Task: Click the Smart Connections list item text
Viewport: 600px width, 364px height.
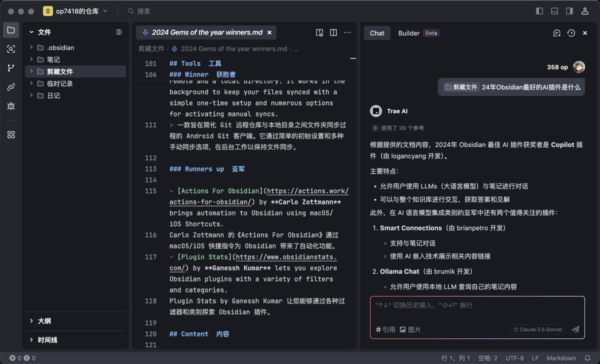Action: tap(443, 228)
